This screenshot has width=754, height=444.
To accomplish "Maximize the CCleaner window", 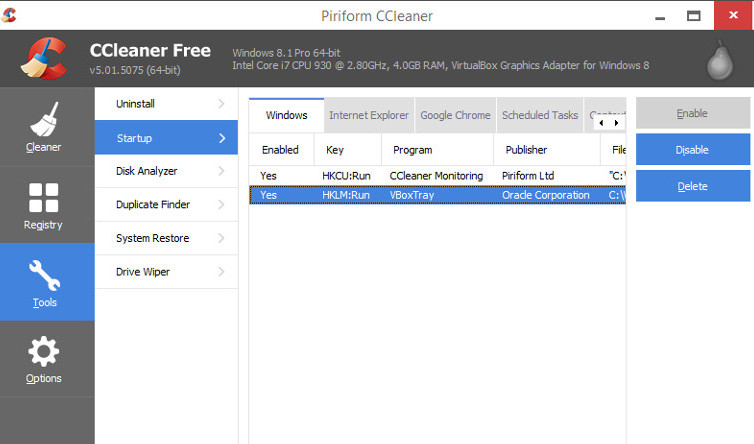I will click(693, 16).
